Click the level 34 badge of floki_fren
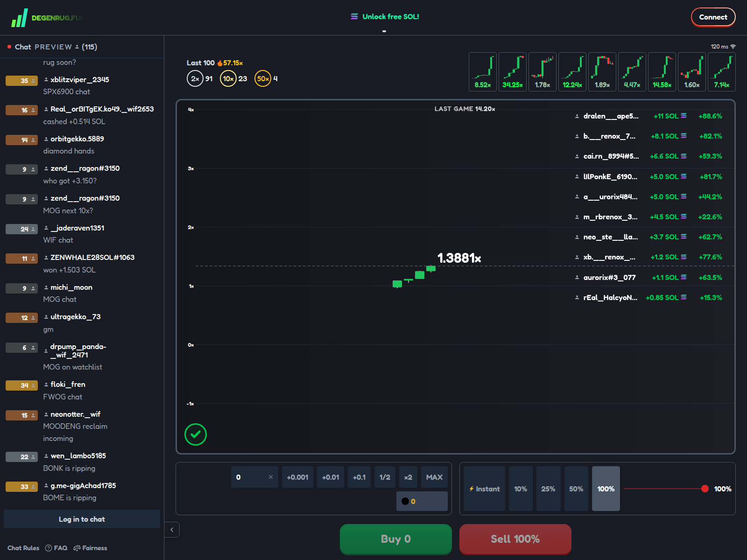The image size is (747, 560). pyautogui.click(x=21, y=385)
